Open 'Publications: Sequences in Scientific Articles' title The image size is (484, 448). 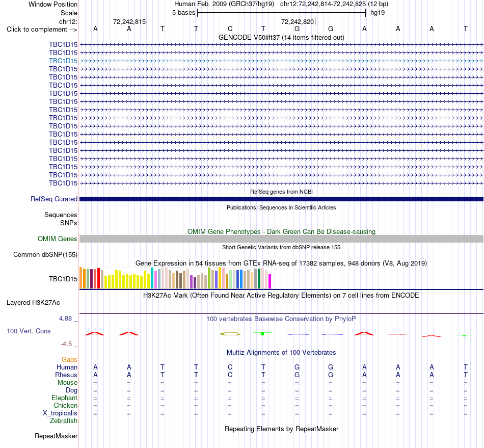(x=281, y=207)
